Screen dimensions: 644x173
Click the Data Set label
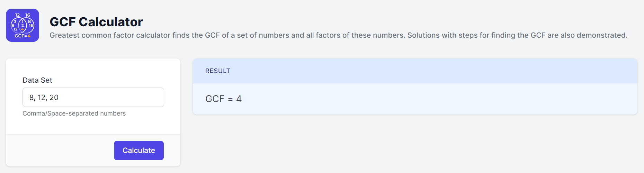(37, 80)
